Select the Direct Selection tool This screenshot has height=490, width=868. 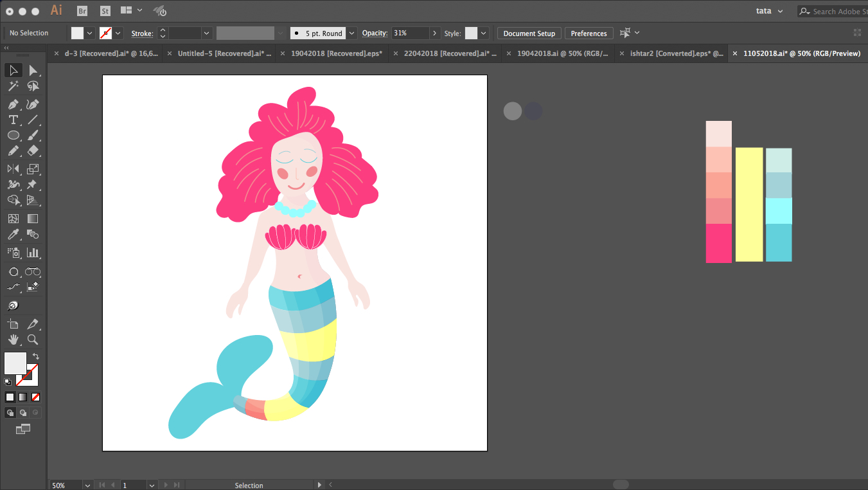click(33, 70)
